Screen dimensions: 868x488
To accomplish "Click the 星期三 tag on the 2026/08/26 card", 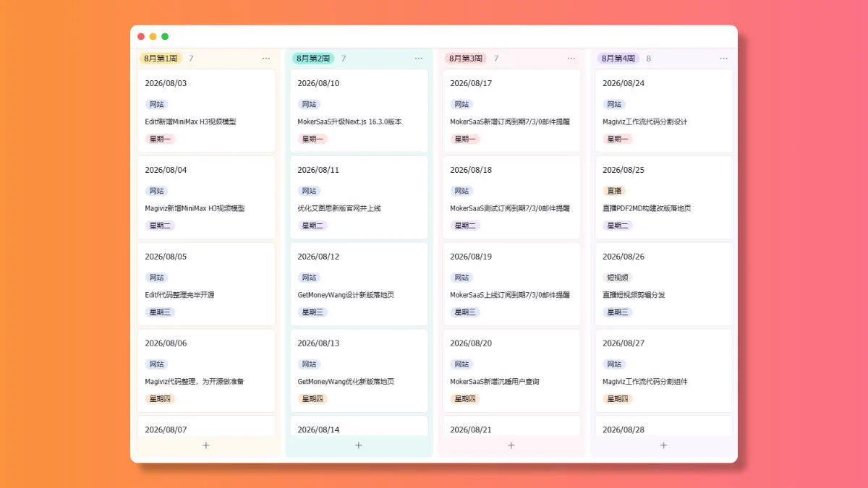I will click(x=618, y=312).
